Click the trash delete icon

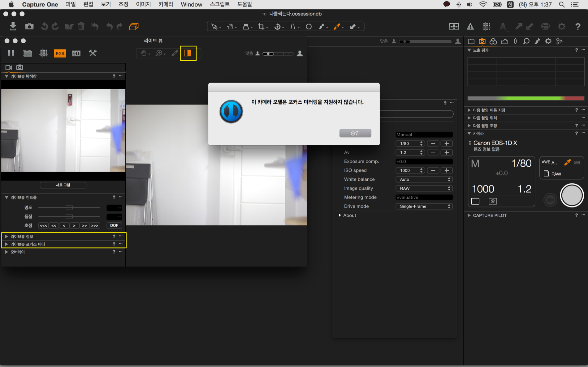81,27
